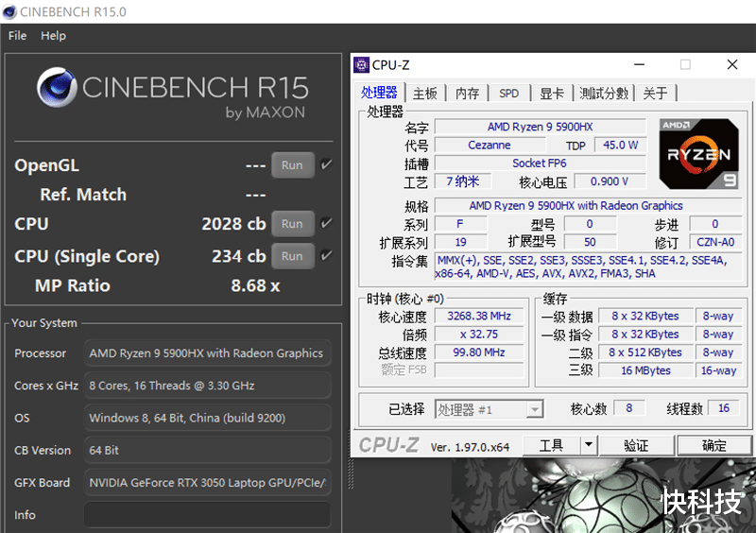Image resolution: width=756 pixels, height=533 pixels.
Task: Click the 2028 cb CPU score
Action: 233,224
